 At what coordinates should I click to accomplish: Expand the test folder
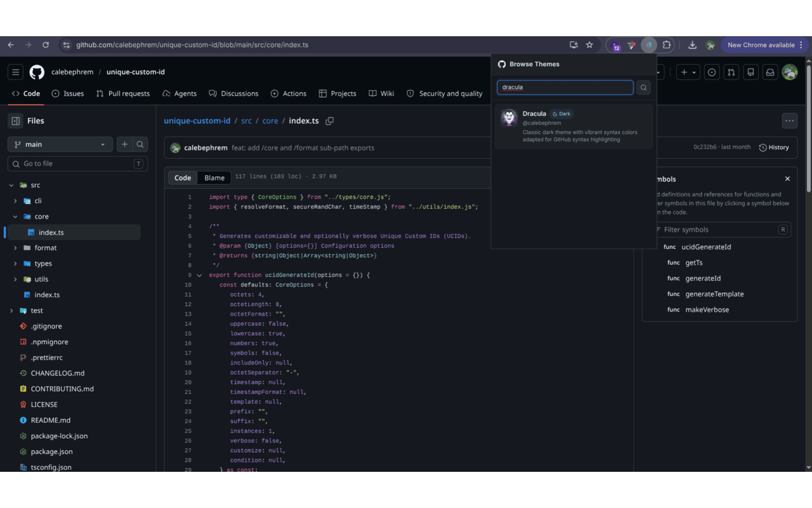11,311
